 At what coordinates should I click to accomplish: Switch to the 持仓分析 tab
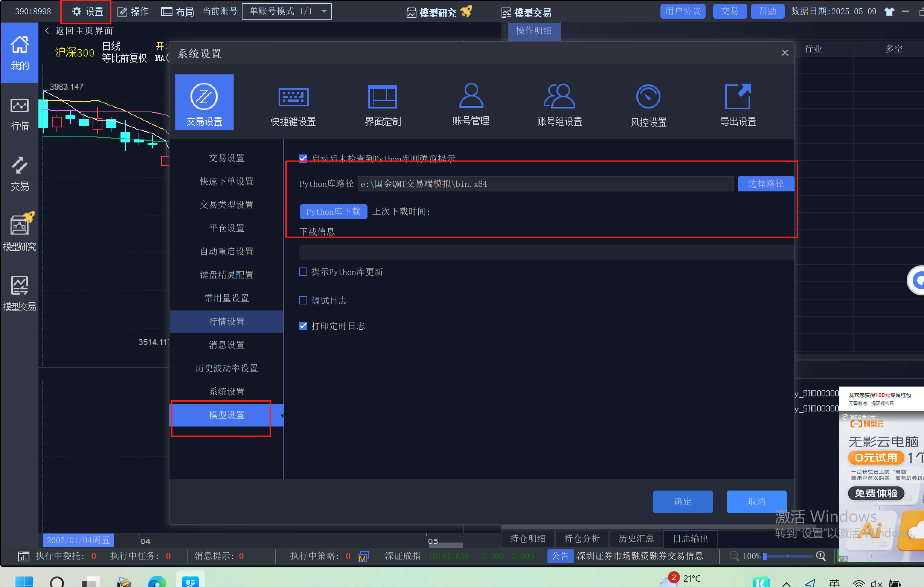tap(582, 538)
